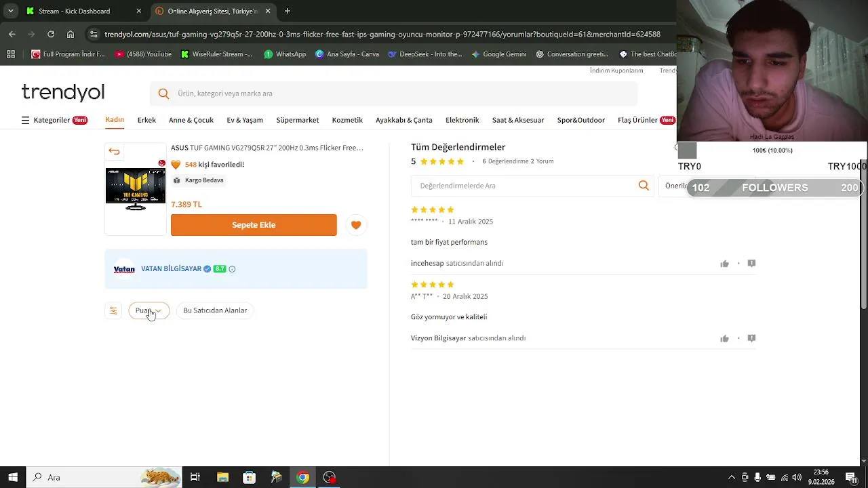Open the Ev & Yaşam category
The image size is (868, 488).
click(x=245, y=120)
